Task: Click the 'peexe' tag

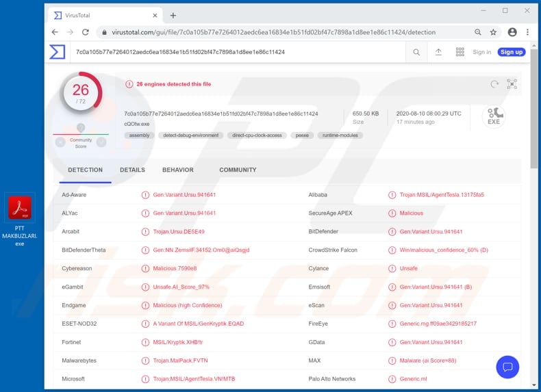Action: (x=302, y=135)
